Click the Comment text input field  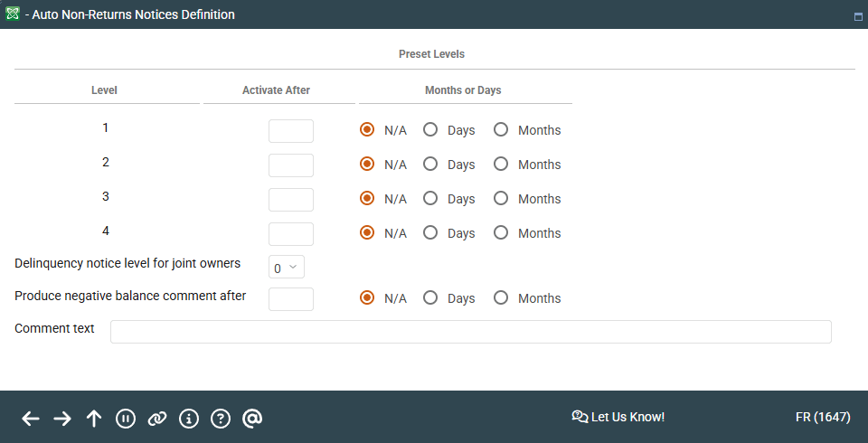(x=470, y=332)
